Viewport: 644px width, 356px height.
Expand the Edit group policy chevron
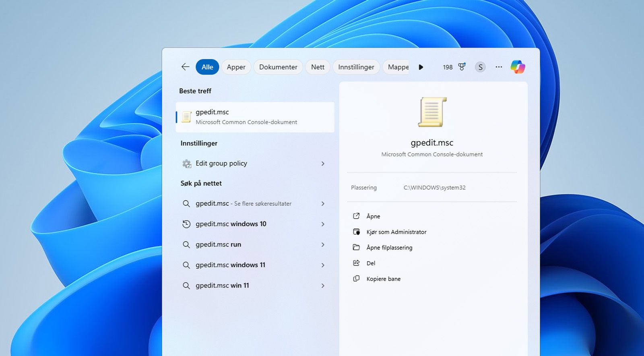coord(323,164)
